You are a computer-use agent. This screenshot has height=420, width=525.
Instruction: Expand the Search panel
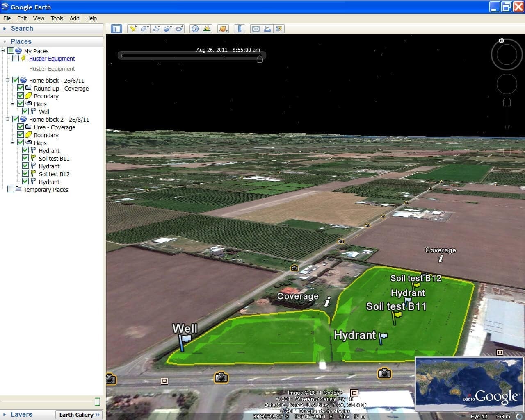point(5,29)
